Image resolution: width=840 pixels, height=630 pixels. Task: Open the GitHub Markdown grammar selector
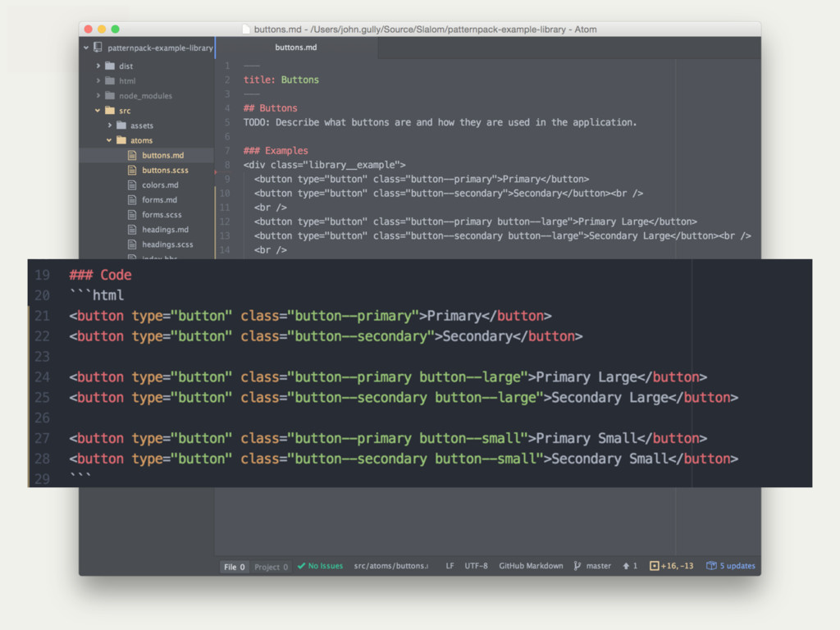click(x=531, y=566)
